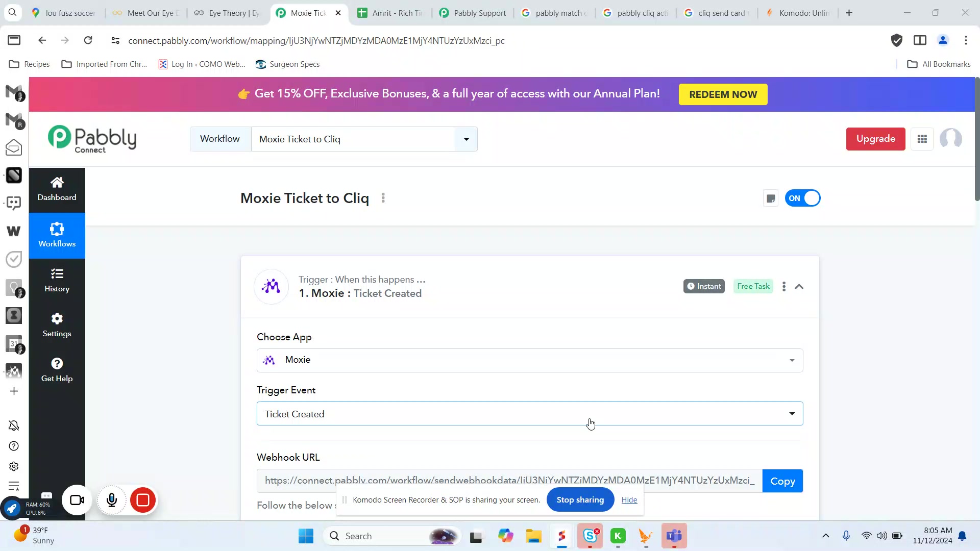The height and width of the screenshot is (551, 980).
Task: Open Pabbly Settings in the sidebar
Action: tap(57, 325)
